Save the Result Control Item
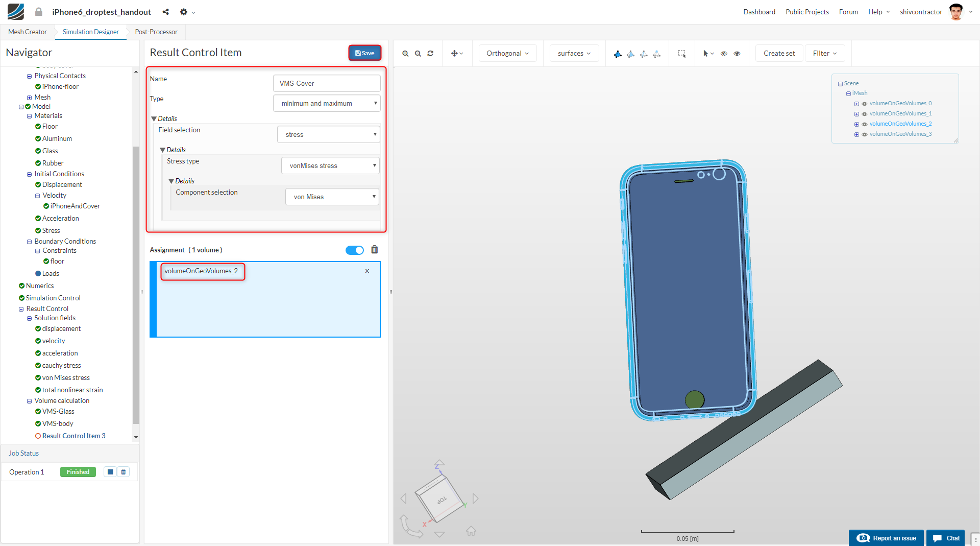The height and width of the screenshot is (546, 980). coord(364,53)
